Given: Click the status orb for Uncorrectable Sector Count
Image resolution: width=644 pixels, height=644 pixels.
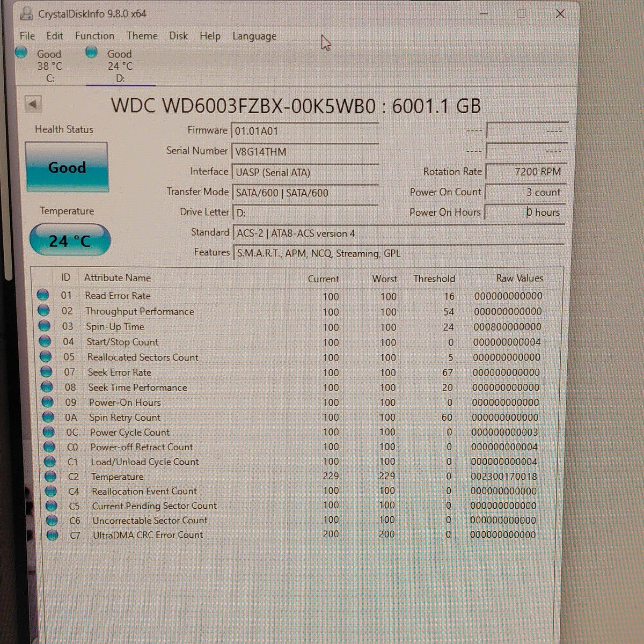Looking at the screenshot, I should [x=52, y=520].
